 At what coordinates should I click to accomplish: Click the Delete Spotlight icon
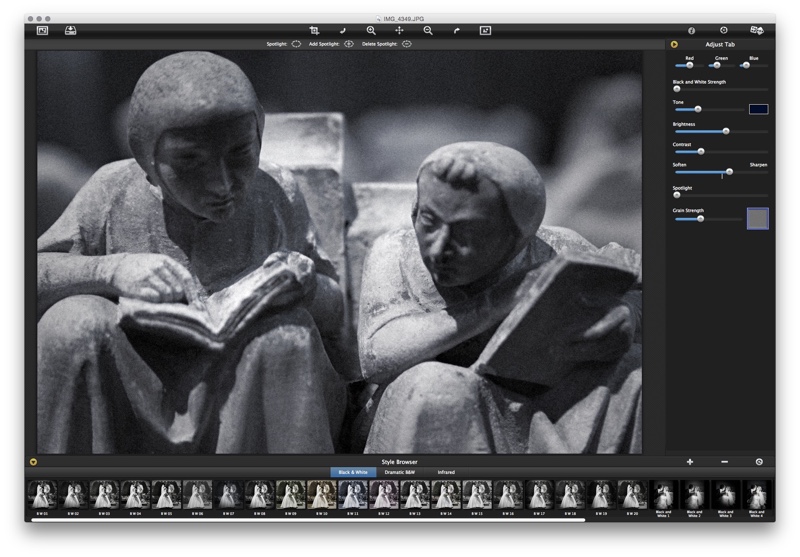(407, 44)
